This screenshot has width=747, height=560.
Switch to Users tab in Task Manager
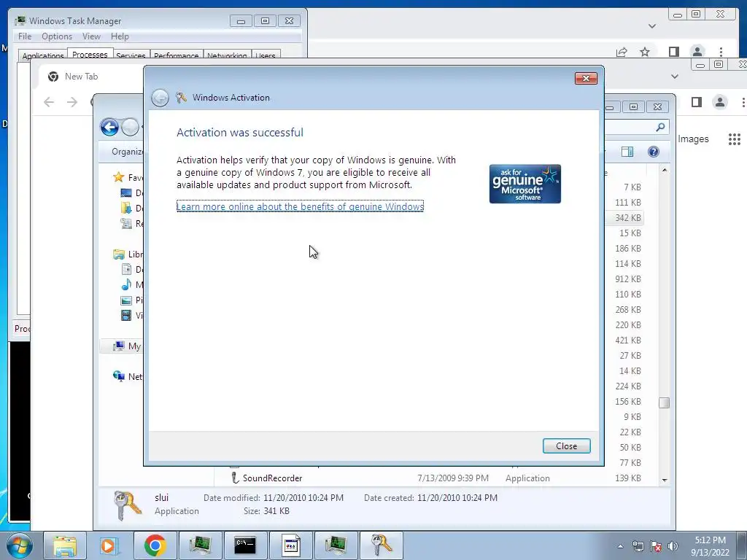[266, 55]
